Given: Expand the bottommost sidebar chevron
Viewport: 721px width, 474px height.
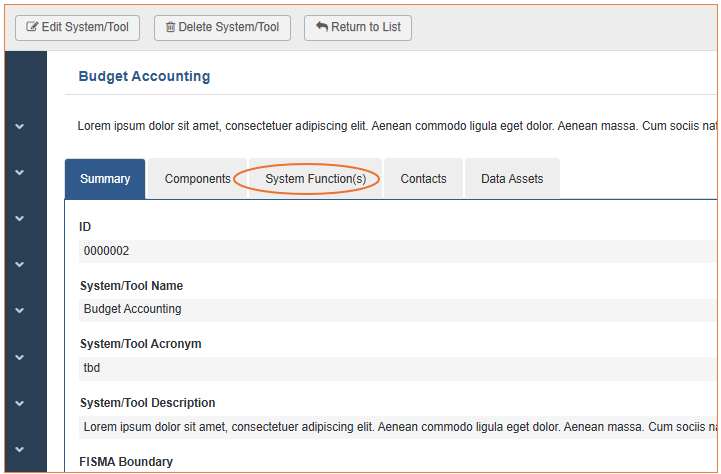Looking at the screenshot, I should click(19, 449).
